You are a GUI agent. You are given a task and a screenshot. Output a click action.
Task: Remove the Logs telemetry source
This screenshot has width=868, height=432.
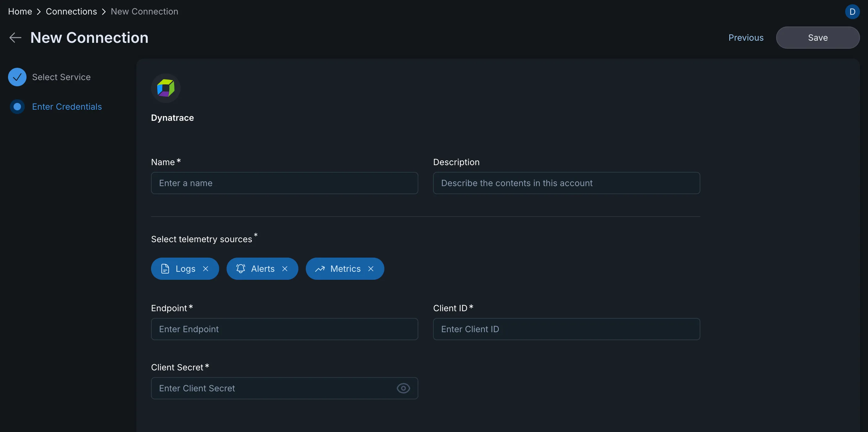(x=206, y=269)
